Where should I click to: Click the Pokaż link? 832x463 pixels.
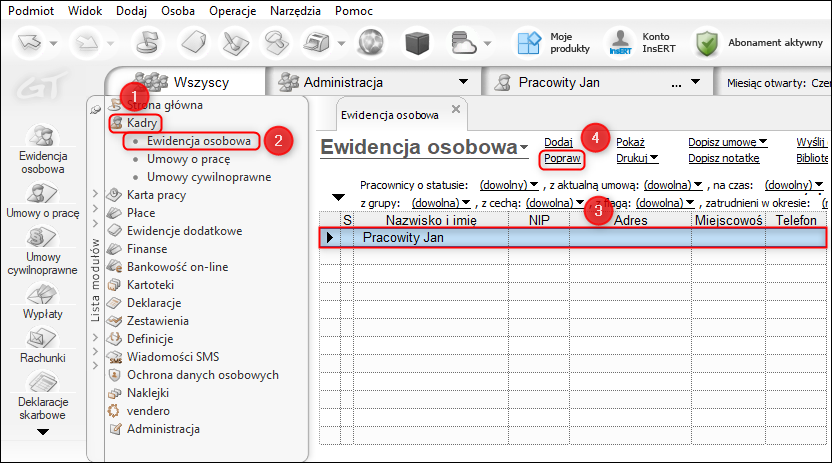coord(630,142)
